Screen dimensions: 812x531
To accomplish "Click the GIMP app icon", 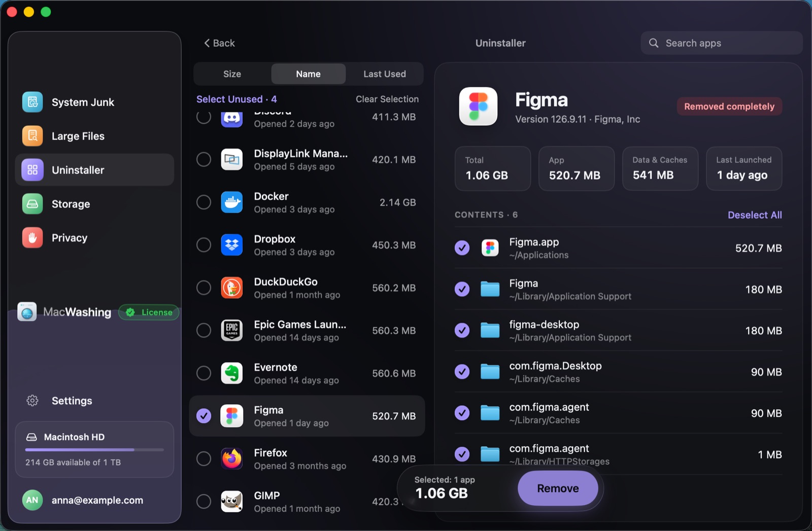I will (x=232, y=502).
